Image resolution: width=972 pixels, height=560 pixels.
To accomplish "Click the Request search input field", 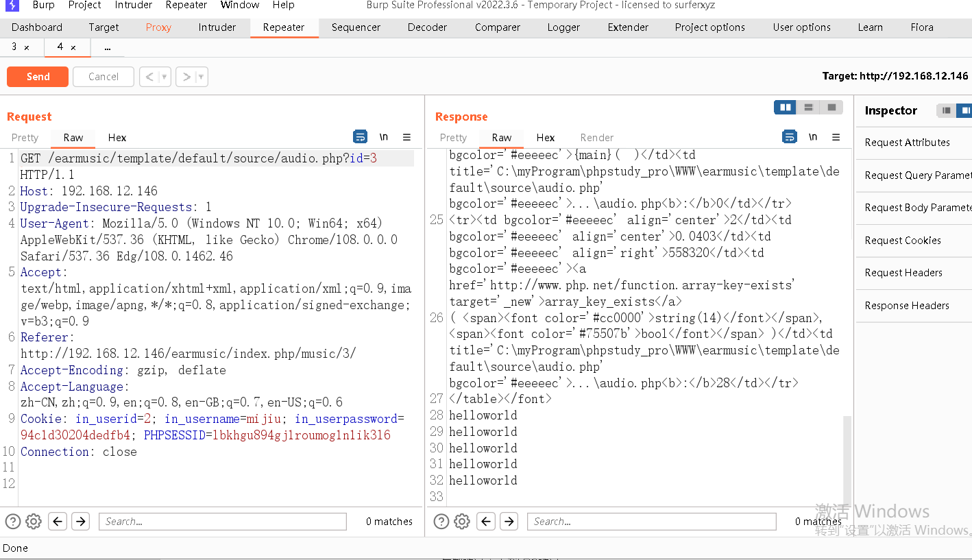I will tap(223, 522).
